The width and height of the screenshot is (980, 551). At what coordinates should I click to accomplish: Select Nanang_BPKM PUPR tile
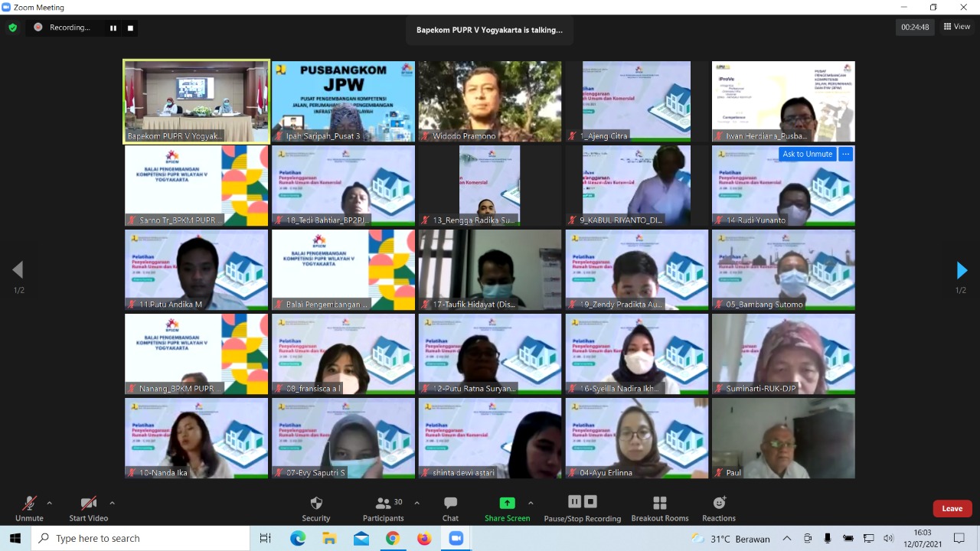click(197, 354)
